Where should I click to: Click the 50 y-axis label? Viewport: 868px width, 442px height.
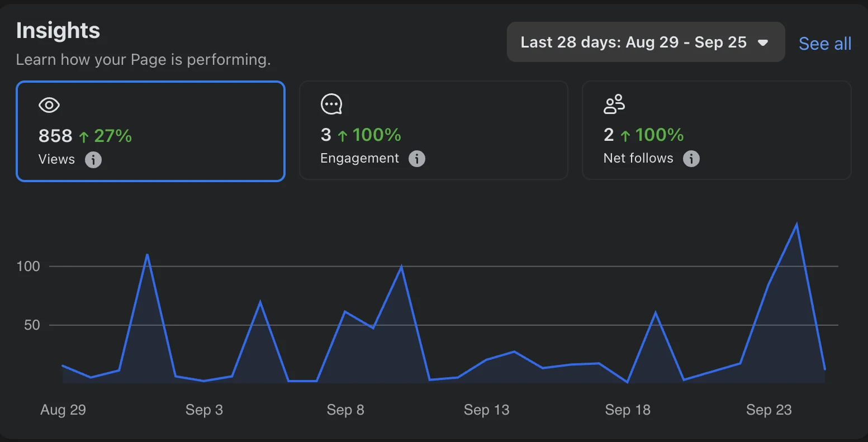(32, 325)
